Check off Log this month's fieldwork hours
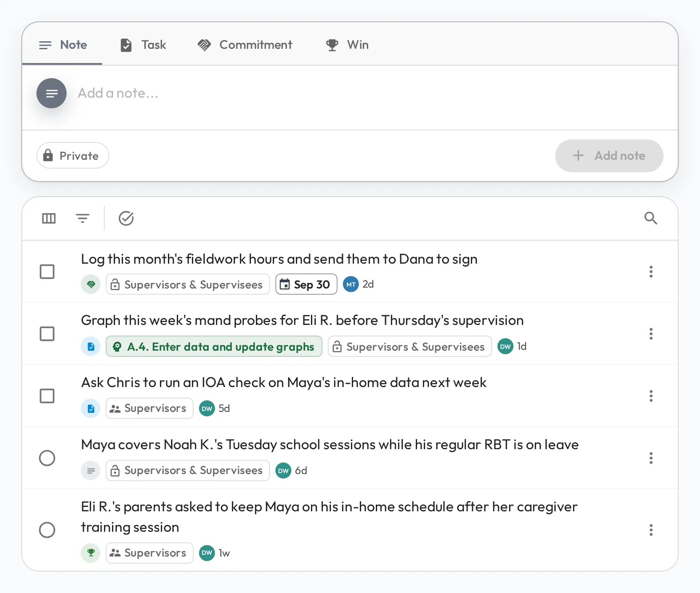The image size is (700, 593). (x=47, y=271)
